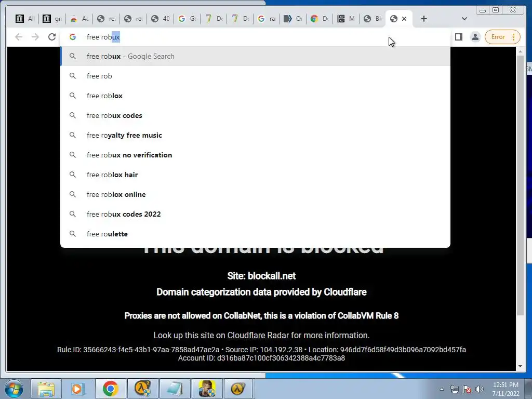Open the Half-Life 2 shield taskbar icon

pos(142,389)
